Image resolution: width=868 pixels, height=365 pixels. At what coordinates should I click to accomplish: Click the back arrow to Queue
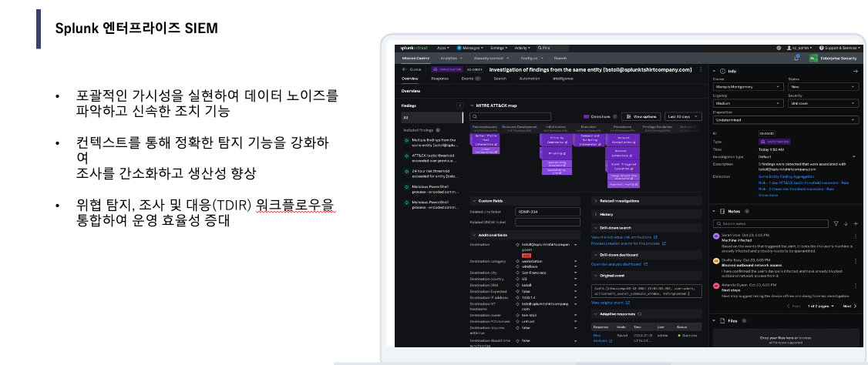point(403,69)
